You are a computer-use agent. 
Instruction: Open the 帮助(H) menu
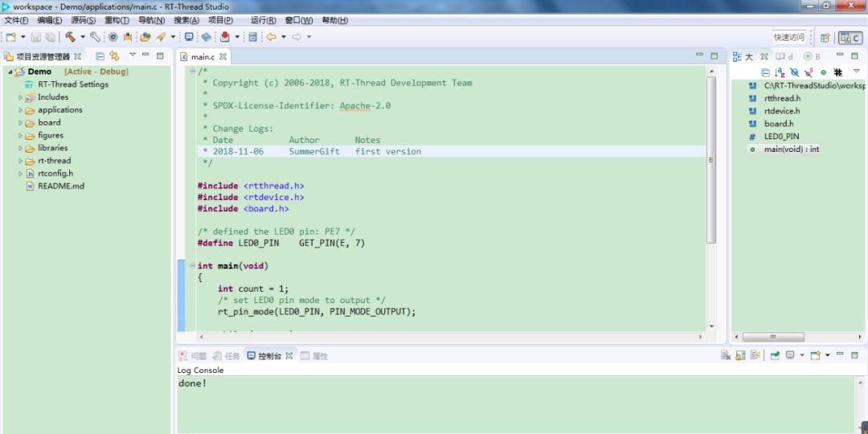[335, 20]
